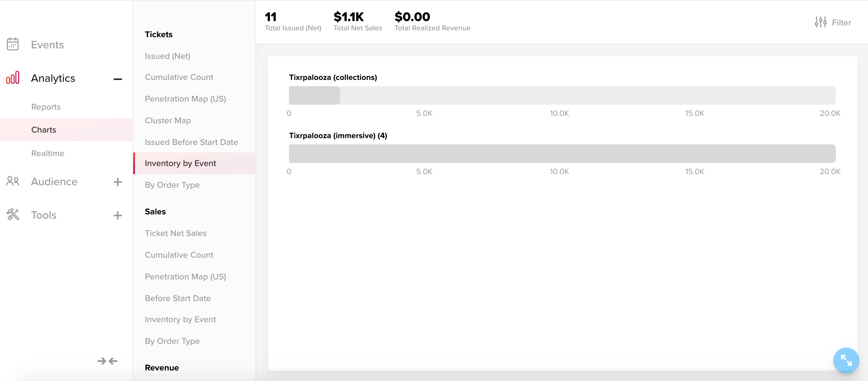Click the Tixrpalooza (immersive) inventory bar
Viewport: 868px width, 381px height.
click(x=562, y=153)
